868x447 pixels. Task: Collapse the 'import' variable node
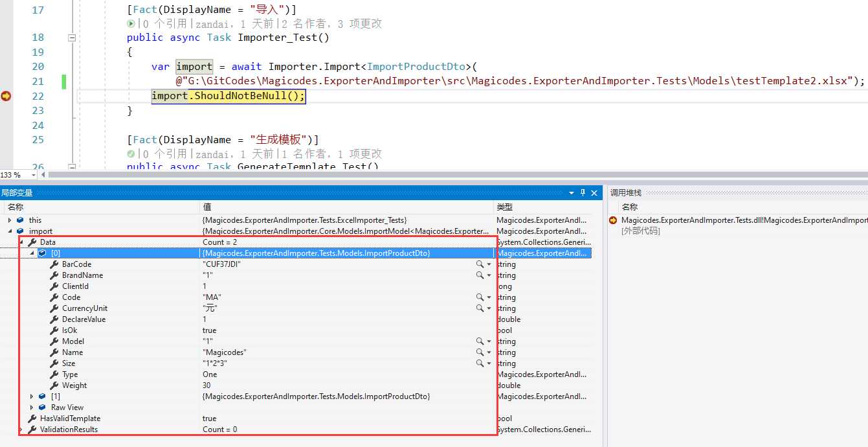click(x=10, y=231)
